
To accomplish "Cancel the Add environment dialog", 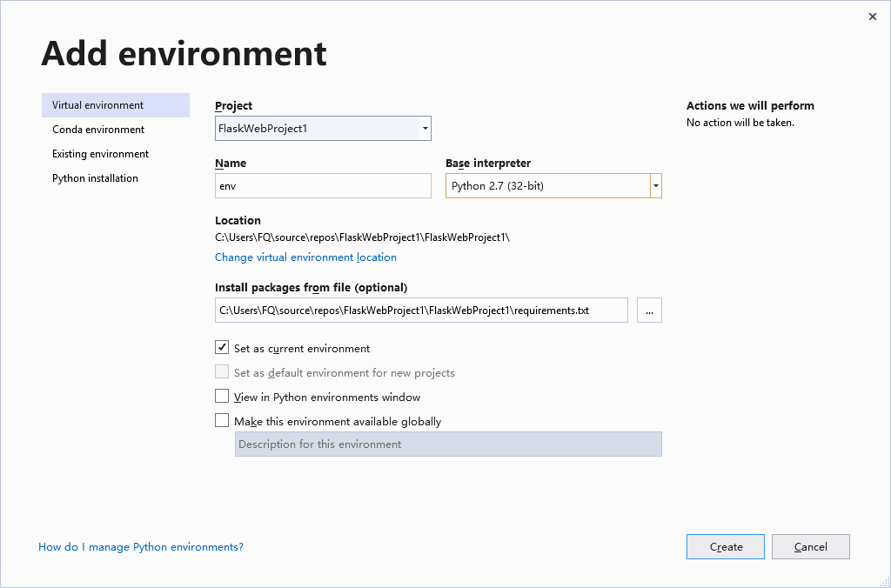I will click(x=810, y=546).
